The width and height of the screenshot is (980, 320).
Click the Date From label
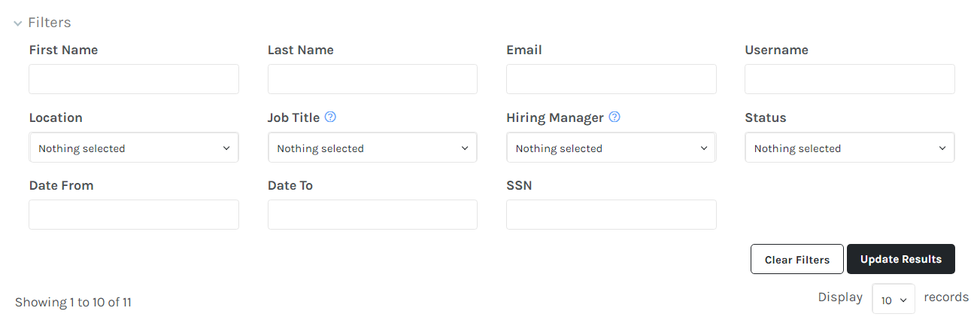tap(61, 185)
